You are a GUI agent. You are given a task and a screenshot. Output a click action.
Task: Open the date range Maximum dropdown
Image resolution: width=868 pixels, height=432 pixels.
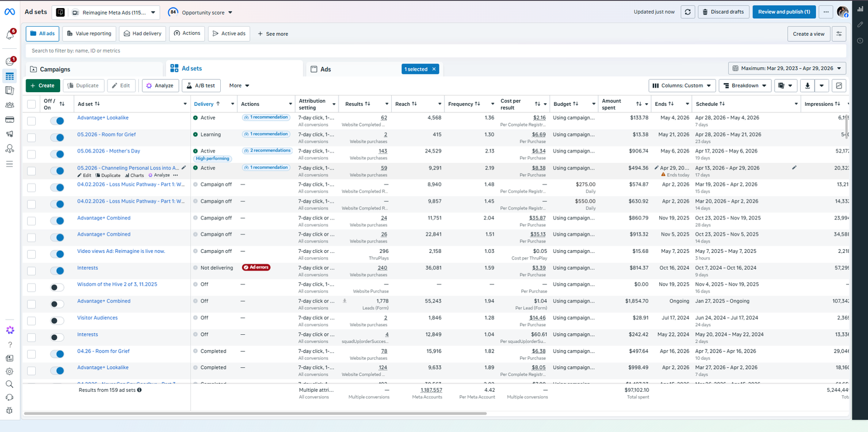[787, 68]
